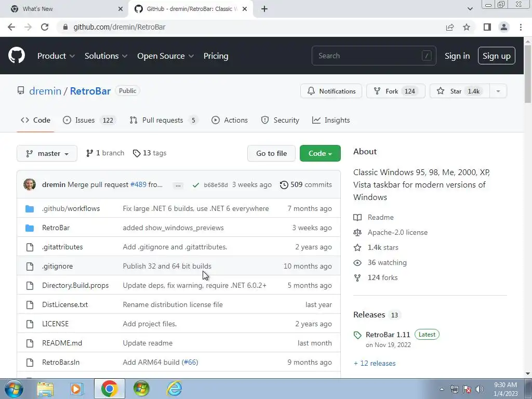Launch Windows Media Player from taskbar
The width and height of the screenshot is (532, 399).
(77, 389)
